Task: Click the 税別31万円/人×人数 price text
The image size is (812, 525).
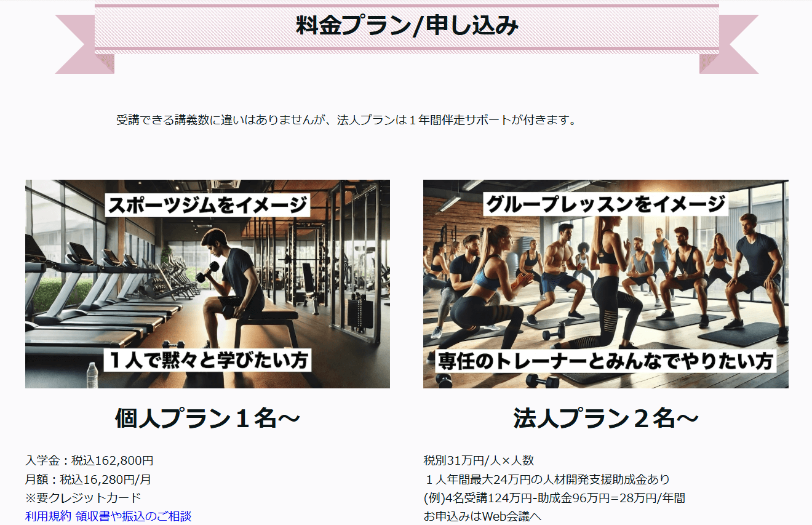Action: tap(479, 460)
